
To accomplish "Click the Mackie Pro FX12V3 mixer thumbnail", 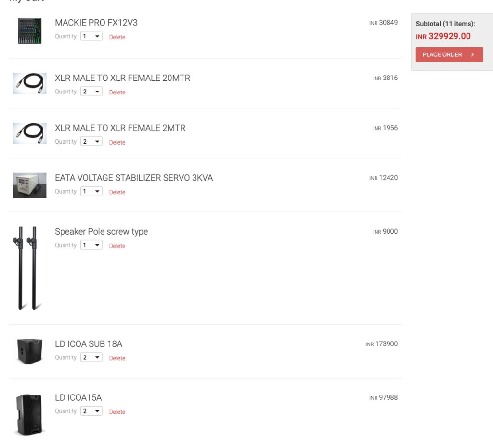I will [x=29, y=31].
